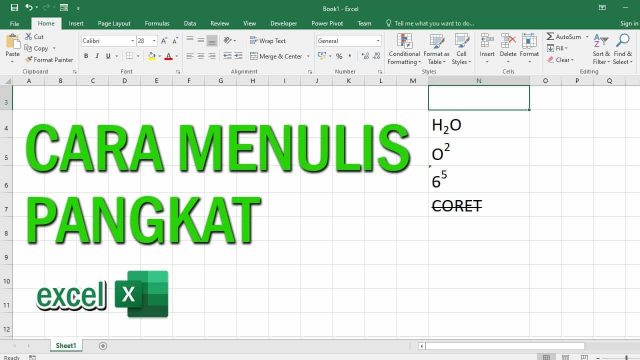Switch to the Formulas tab

pos(157,23)
